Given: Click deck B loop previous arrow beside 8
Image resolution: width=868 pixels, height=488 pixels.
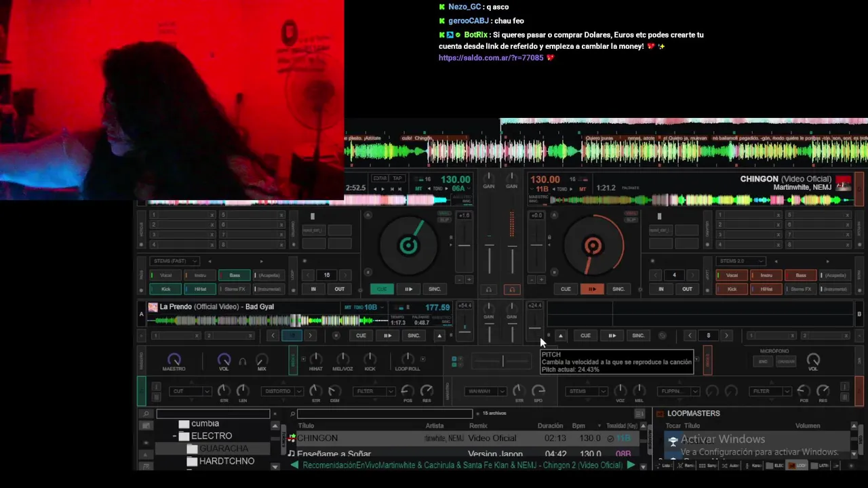Looking at the screenshot, I should 690,335.
